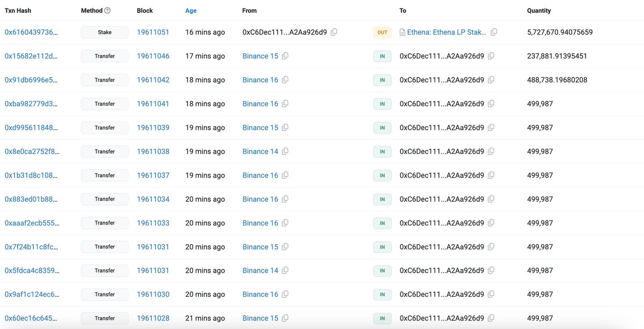Copy the To address in block 19611046 row

[x=491, y=56]
